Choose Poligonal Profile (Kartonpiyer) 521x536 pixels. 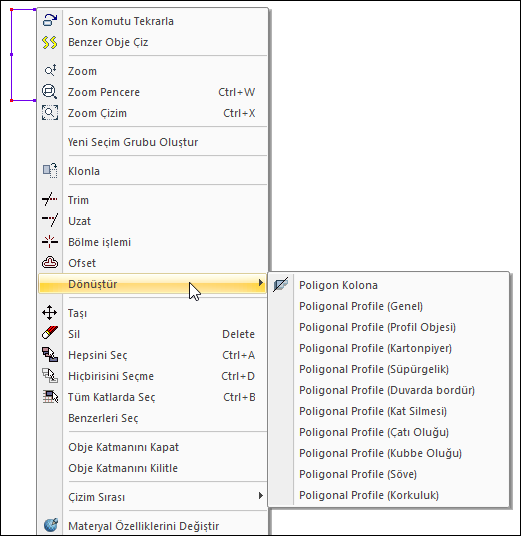[375, 348]
